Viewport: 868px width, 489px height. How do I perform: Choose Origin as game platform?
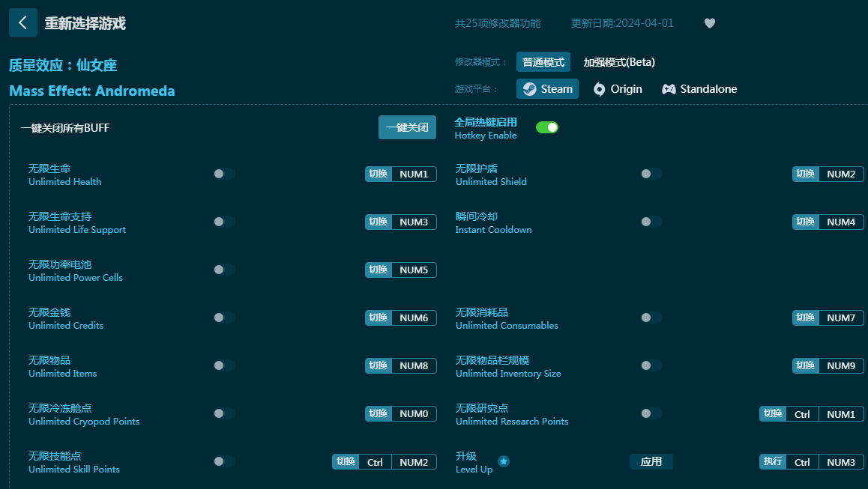coord(618,89)
